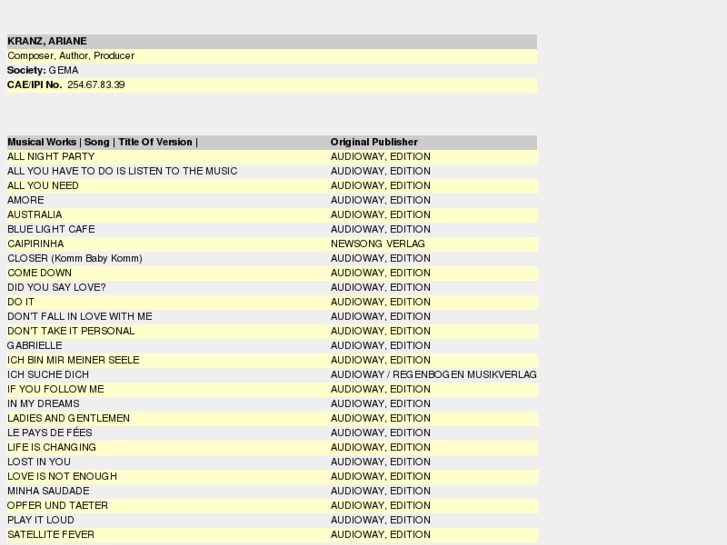The width and height of the screenshot is (727, 545).
Task: Click the AUSTRALIA song title
Action: click(x=35, y=215)
